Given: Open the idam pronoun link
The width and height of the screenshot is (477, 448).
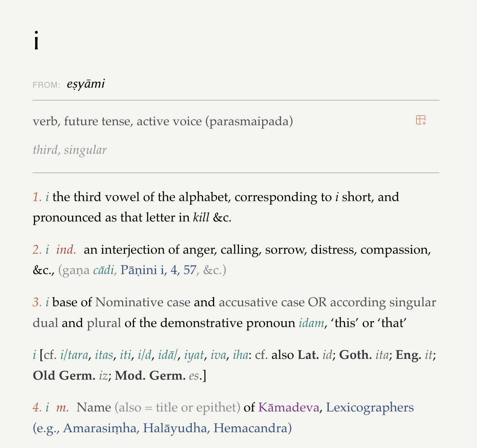Looking at the screenshot, I should pyautogui.click(x=311, y=323).
